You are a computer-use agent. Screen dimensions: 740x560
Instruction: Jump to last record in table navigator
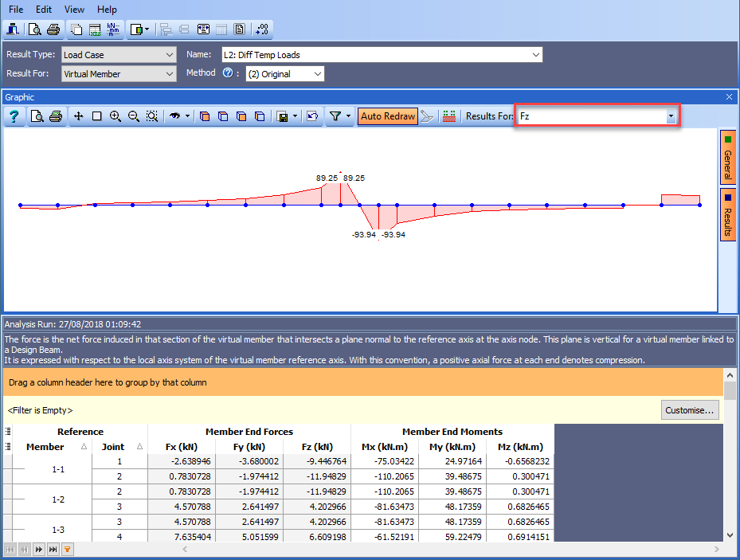(53, 549)
